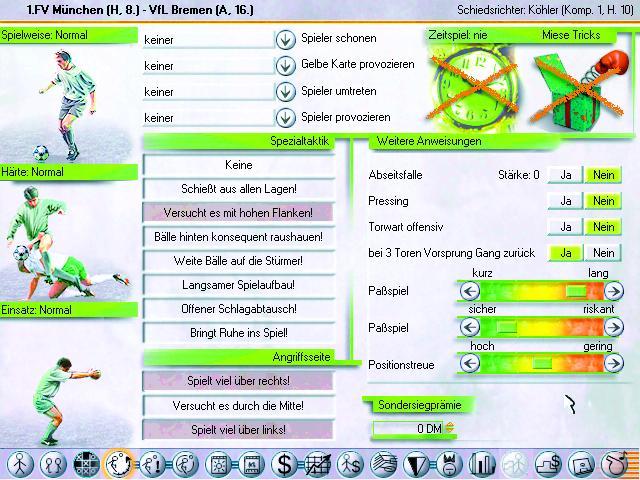This screenshot has height=480, width=640.
Task: Open the running player in circle icon
Action: (186, 464)
